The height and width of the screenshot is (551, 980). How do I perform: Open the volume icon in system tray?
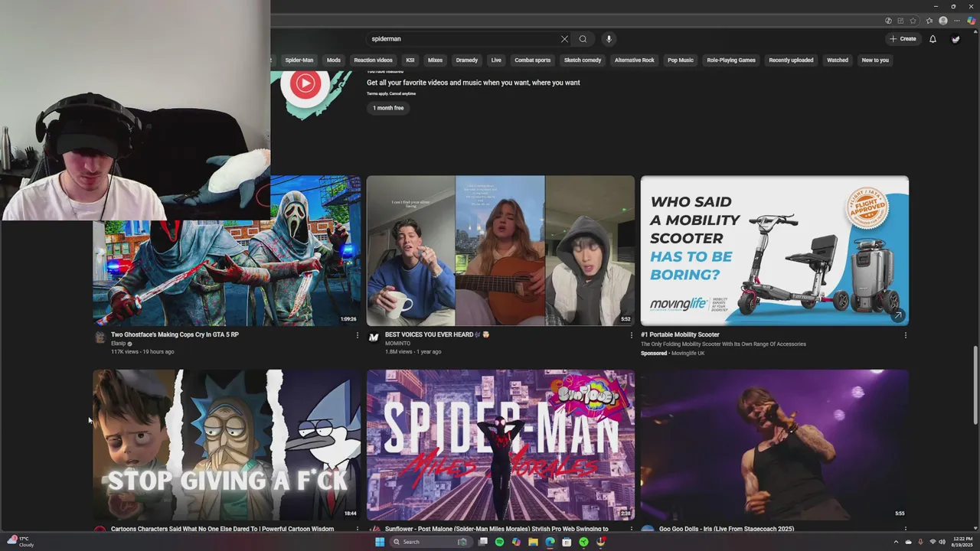click(x=942, y=542)
